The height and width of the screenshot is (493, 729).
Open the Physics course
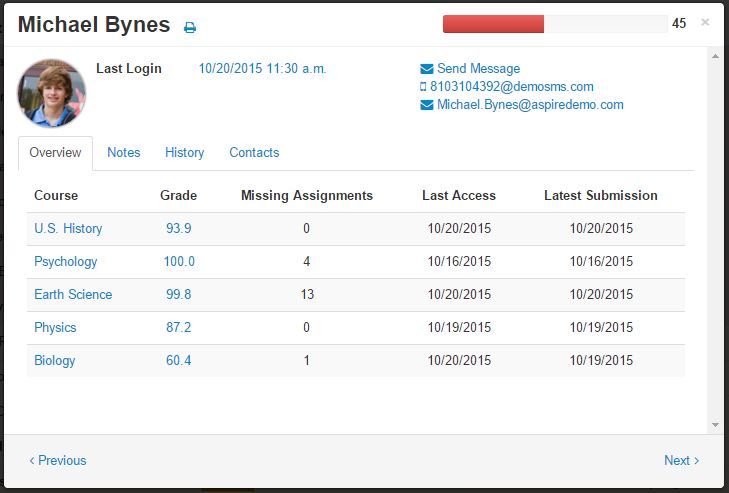click(x=55, y=328)
